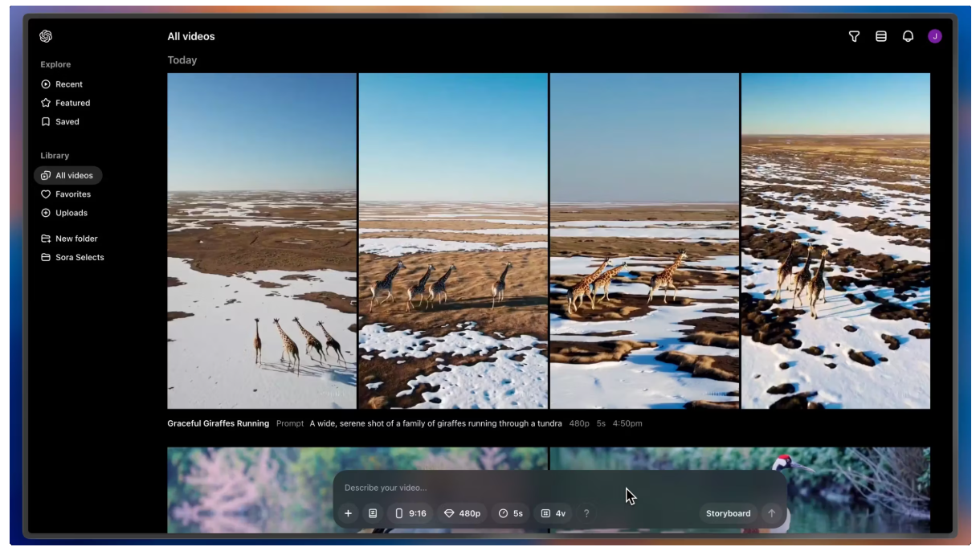Screen dimensions: 980x551
Task: Open help using the question mark icon
Action: click(x=586, y=513)
